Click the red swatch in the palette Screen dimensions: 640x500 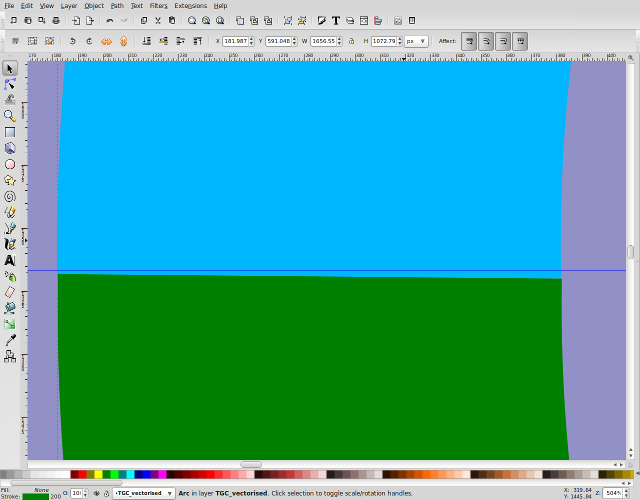tap(82, 474)
